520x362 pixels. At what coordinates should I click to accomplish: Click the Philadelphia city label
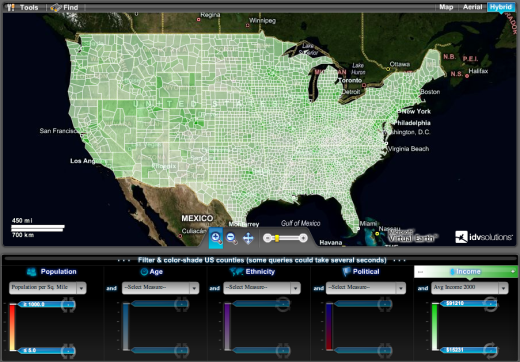point(412,123)
